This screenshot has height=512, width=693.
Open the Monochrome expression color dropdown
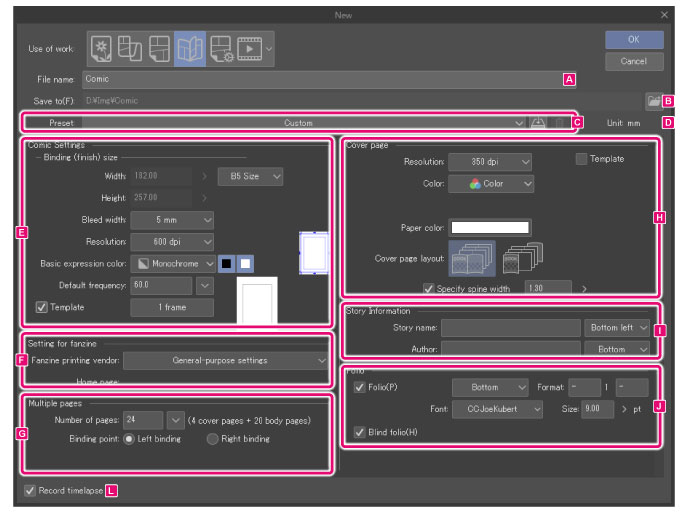click(173, 264)
